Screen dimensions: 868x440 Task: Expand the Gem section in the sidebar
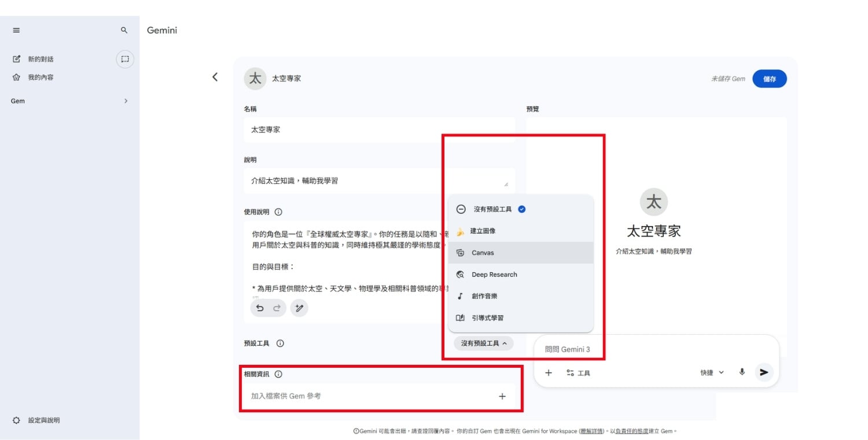(x=126, y=101)
